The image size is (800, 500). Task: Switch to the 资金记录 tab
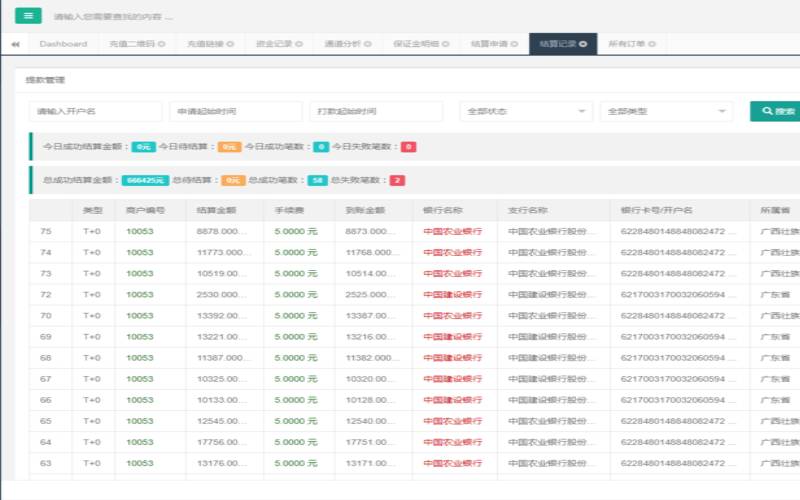point(274,44)
